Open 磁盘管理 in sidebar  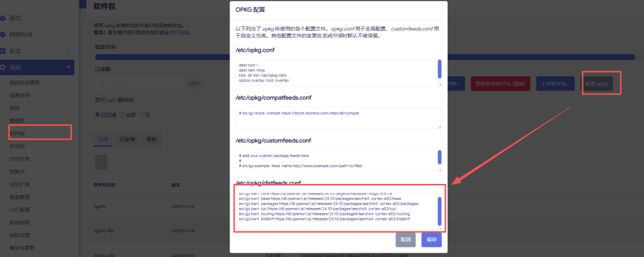(19, 197)
